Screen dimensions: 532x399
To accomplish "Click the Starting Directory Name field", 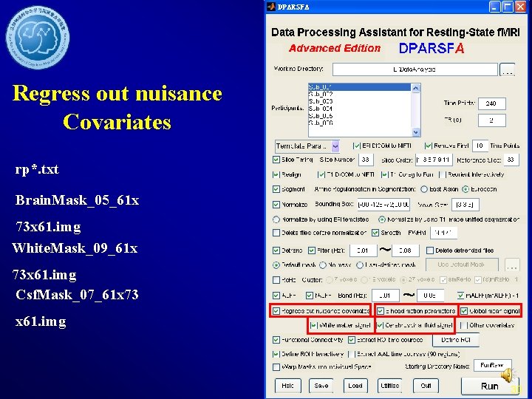I will (x=493, y=366).
